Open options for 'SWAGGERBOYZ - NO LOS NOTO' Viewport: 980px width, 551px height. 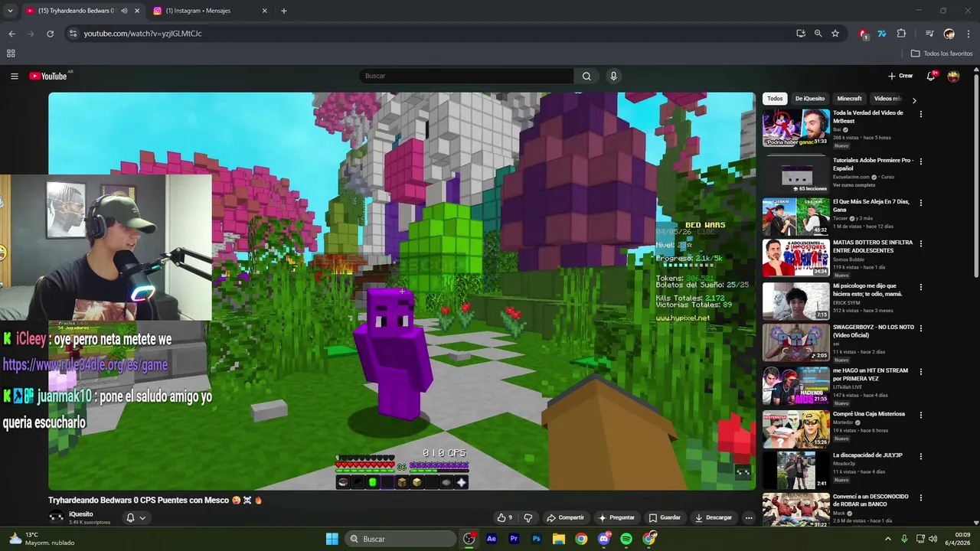pos(921,328)
